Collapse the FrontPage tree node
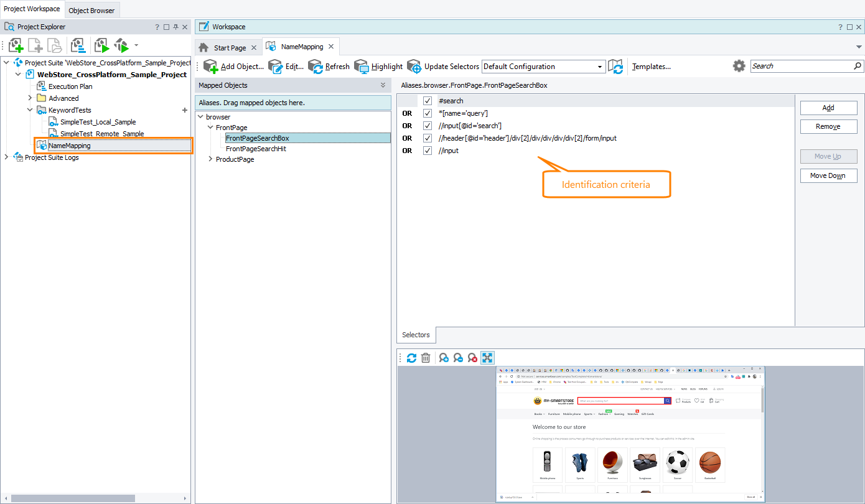 pos(210,127)
